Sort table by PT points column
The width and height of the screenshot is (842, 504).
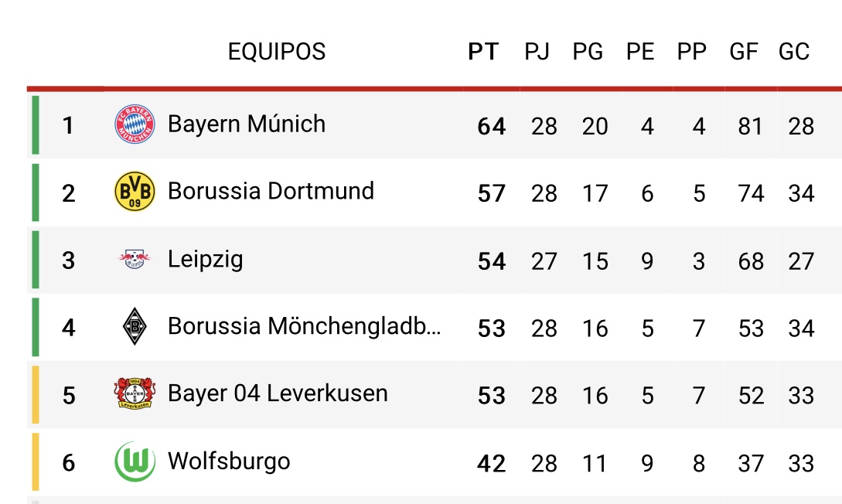[x=484, y=52]
